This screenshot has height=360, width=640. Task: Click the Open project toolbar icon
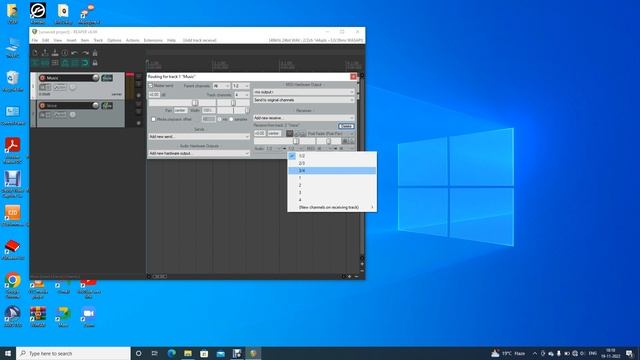click(45, 53)
